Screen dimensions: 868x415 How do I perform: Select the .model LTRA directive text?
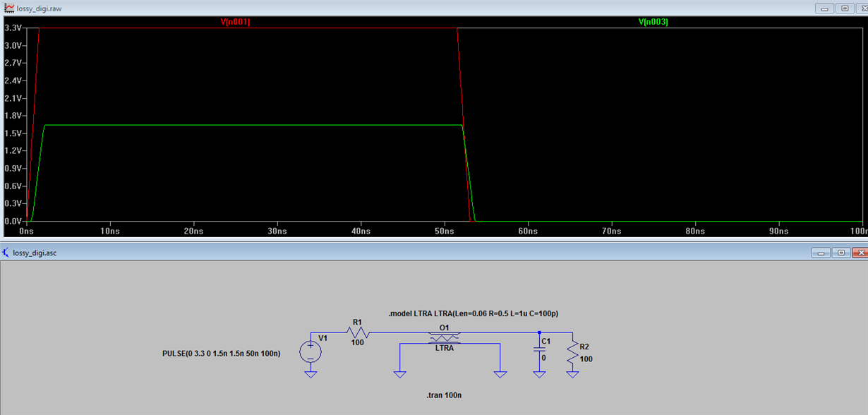click(x=478, y=313)
